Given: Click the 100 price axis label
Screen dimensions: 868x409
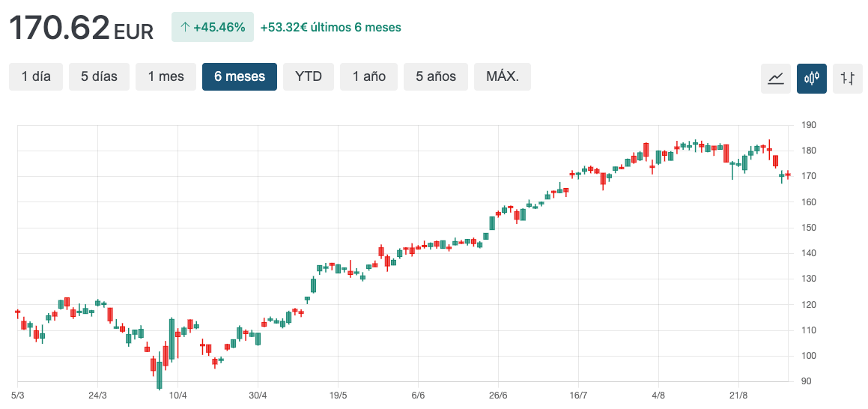Looking at the screenshot, I should pos(809,356).
